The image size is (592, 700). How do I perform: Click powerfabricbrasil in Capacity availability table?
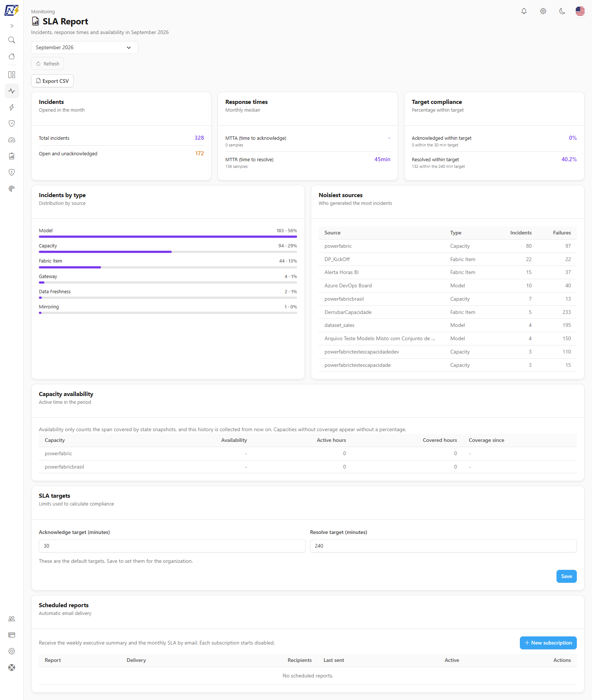pyautogui.click(x=64, y=467)
